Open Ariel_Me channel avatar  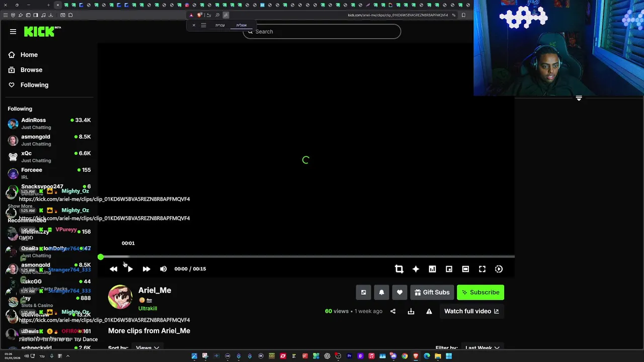point(120,297)
